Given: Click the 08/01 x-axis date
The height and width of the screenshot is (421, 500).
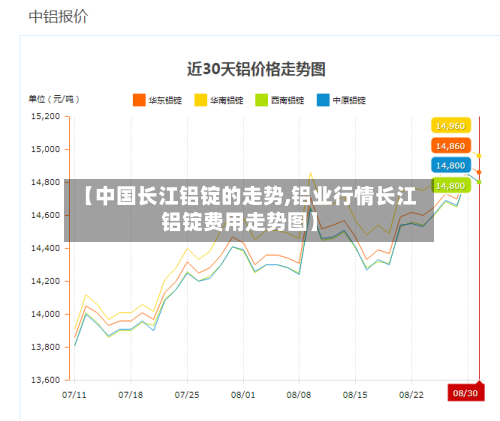Looking at the screenshot, I should click(x=243, y=395).
